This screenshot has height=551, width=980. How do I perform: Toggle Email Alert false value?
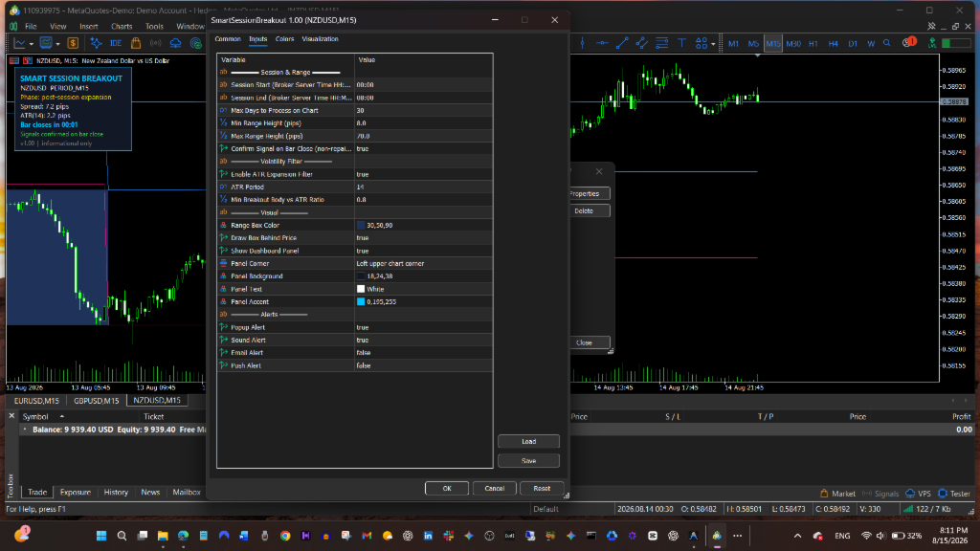[x=424, y=353]
